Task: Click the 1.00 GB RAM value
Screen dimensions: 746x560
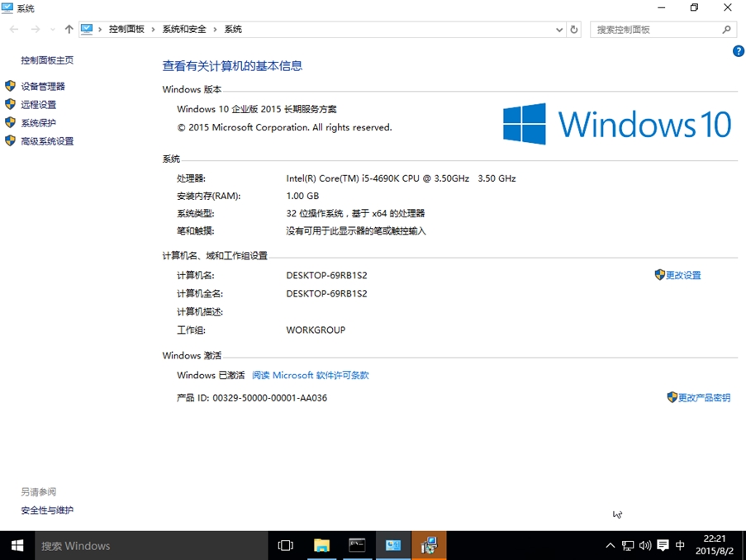Action: click(x=302, y=196)
